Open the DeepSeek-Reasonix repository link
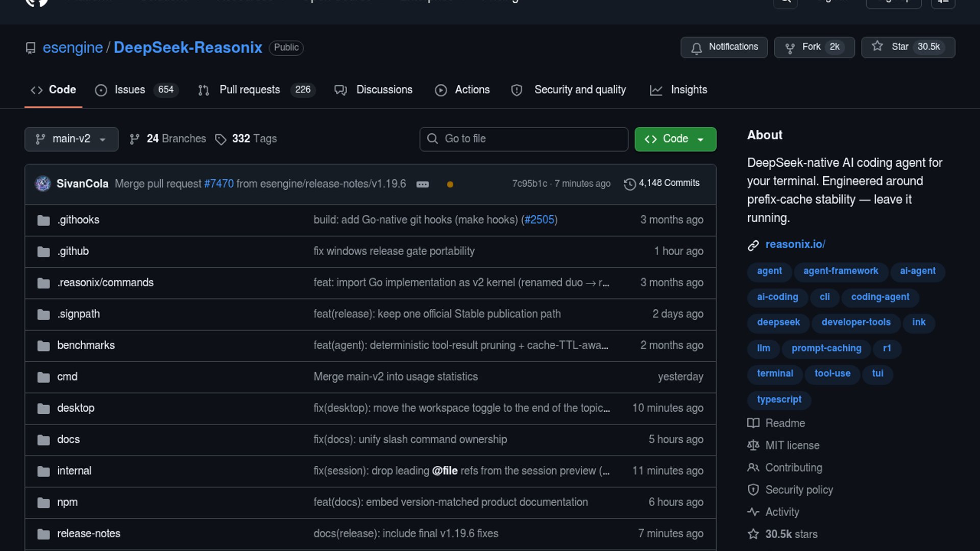 pyautogui.click(x=188, y=47)
